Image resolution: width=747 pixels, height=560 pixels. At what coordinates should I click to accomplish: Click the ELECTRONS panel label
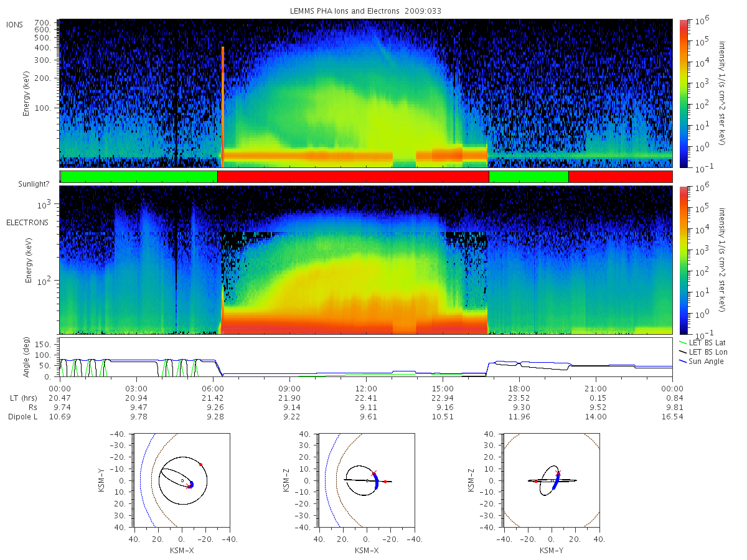[x=27, y=222]
